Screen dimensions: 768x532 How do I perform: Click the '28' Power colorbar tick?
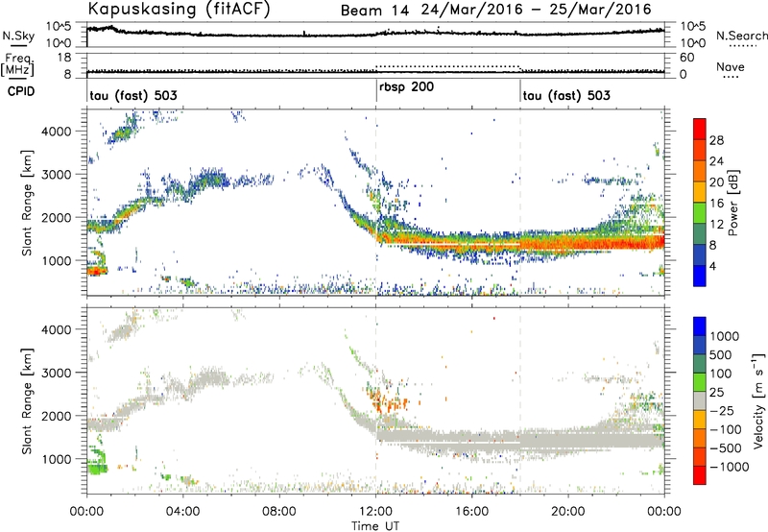tap(716, 140)
